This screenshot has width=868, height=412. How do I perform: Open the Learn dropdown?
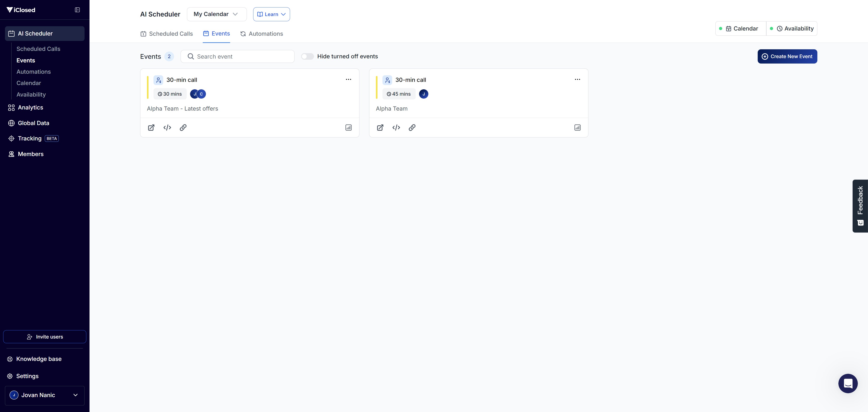(x=271, y=14)
